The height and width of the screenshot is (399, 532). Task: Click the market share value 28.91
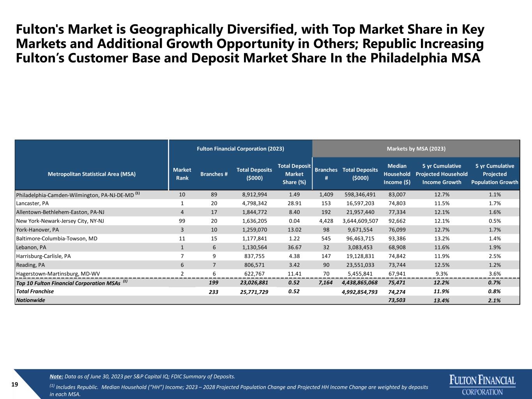click(x=294, y=203)
